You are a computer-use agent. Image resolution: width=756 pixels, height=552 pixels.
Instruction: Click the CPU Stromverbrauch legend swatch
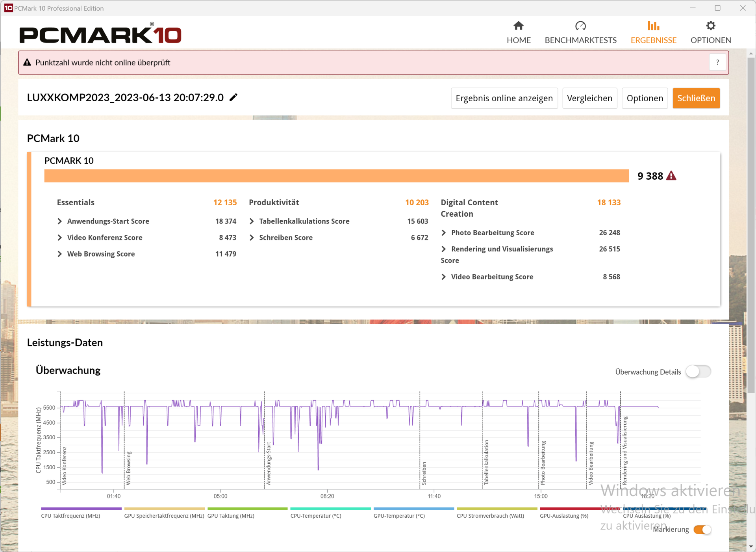coord(497,509)
